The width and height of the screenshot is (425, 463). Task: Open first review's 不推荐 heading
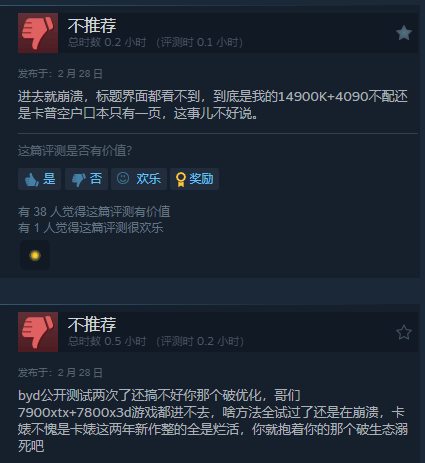coord(92,25)
